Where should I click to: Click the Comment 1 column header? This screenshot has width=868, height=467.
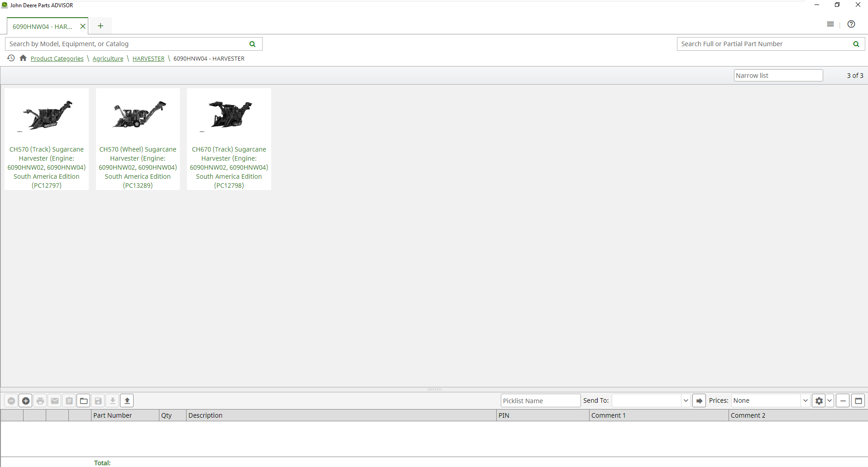(659, 415)
